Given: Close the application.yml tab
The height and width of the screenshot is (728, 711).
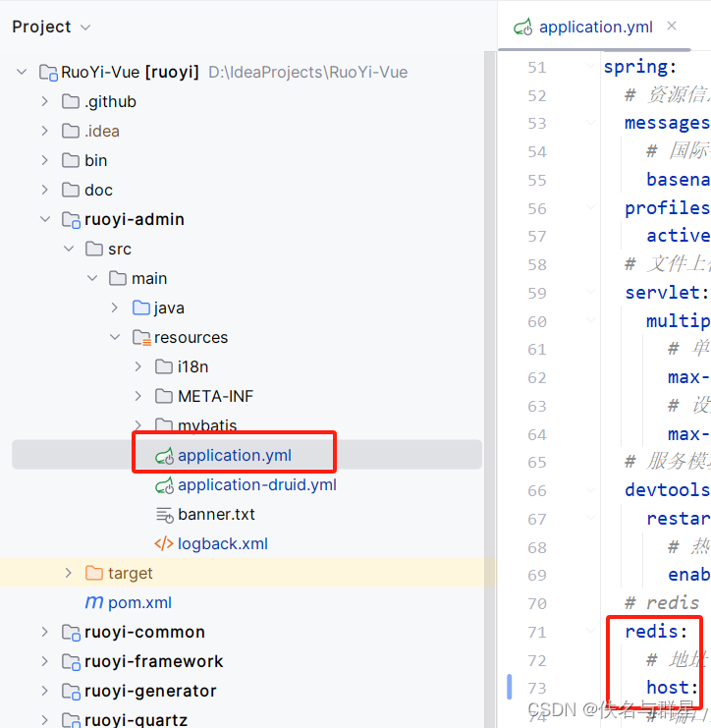Looking at the screenshot, I should [x=671, y=26].
